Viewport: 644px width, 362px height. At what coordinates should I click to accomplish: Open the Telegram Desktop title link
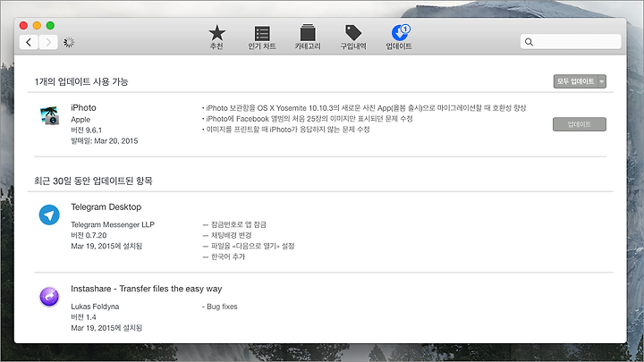click(106, 206)
